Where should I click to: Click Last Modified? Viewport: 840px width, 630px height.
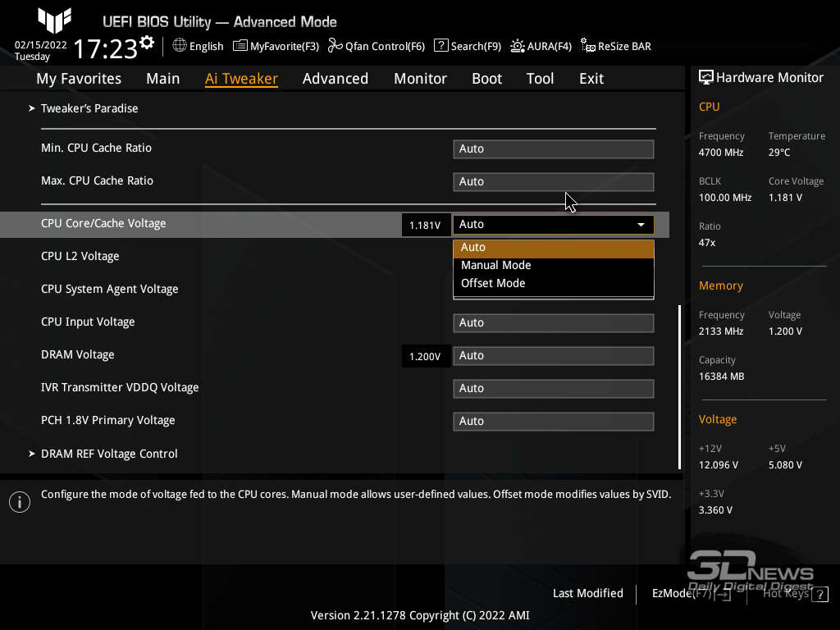pyautogui.click(x=587, y=594)
